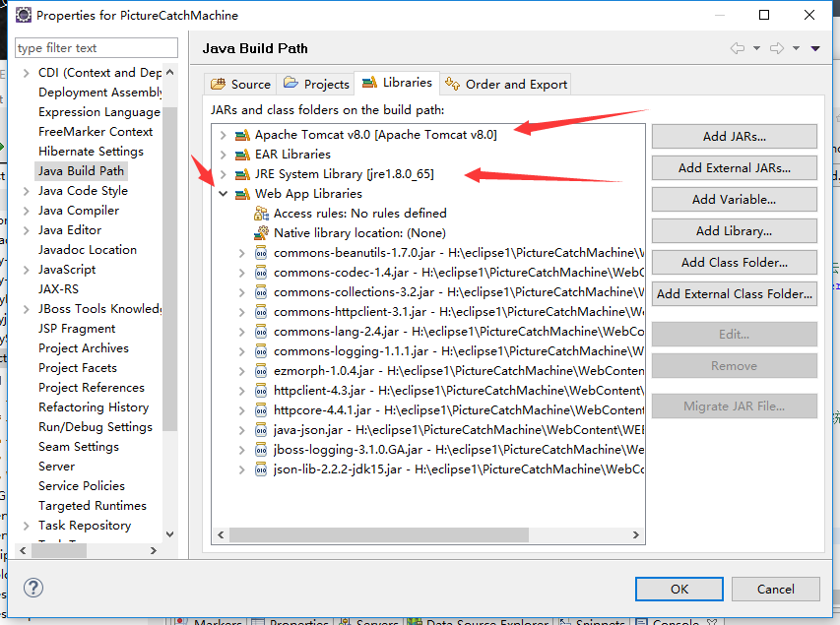Expand the Task Repository category

pos(26,526)
